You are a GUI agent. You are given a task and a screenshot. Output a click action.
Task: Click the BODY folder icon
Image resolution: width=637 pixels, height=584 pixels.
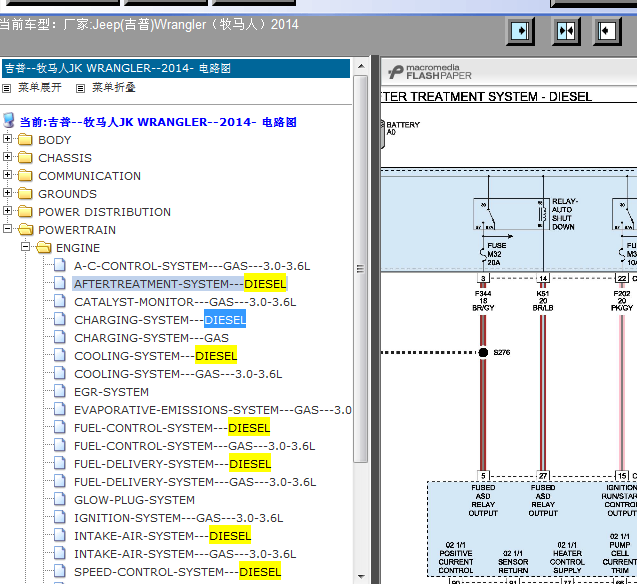pos(25,139)
